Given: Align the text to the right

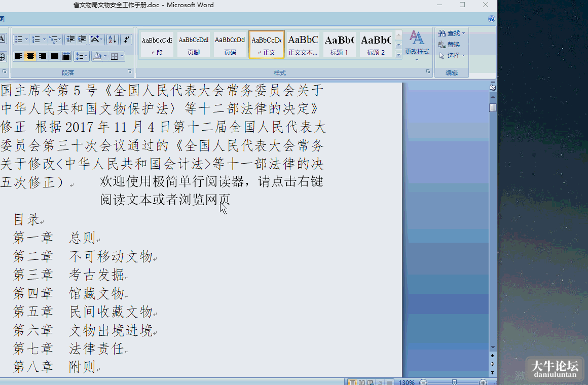Looking at the screenshot, I should 43,56.
